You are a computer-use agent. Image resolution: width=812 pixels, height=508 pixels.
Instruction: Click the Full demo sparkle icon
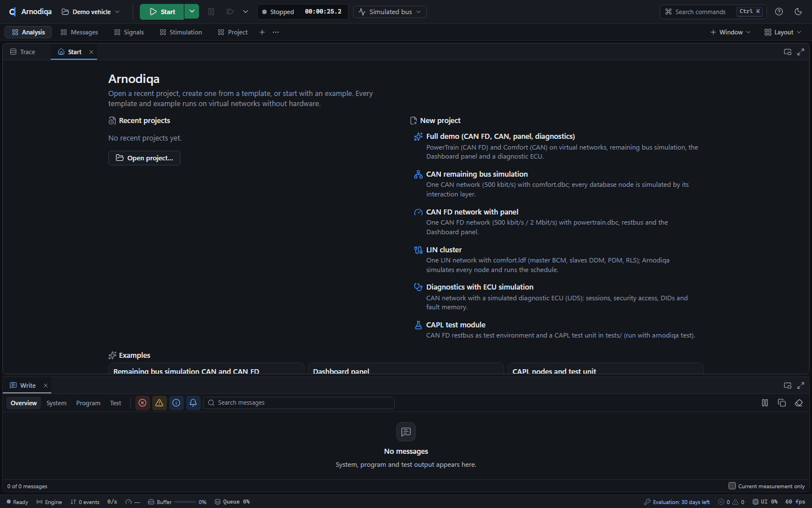pyautogui.click(x=418, y=137)
